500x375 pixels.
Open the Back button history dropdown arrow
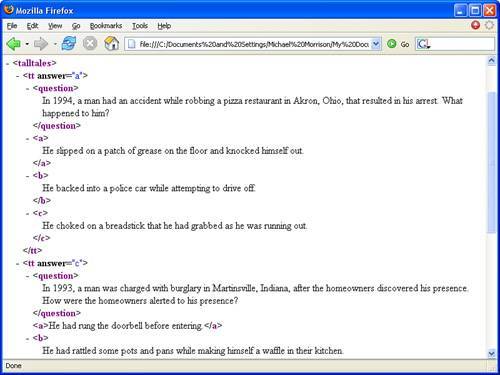[27, 44]
